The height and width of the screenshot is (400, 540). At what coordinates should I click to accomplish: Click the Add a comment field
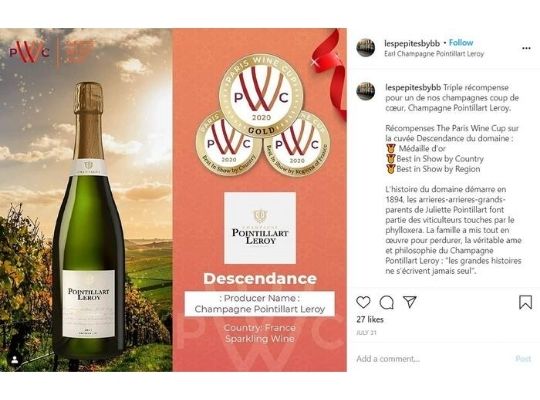click(x=430, y=359)
